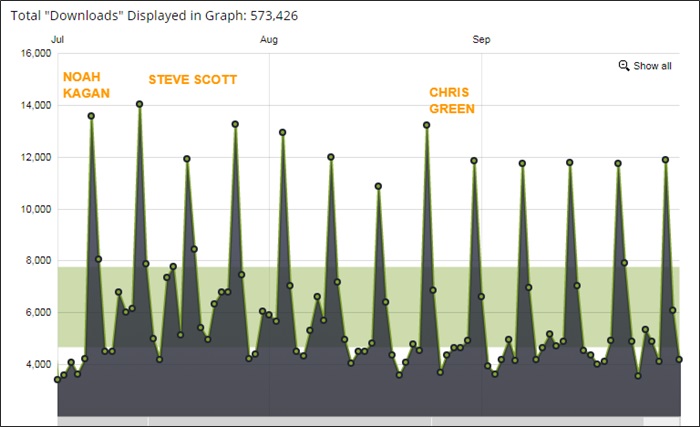700x427 pixels.
Task: Click the STEVE SCOTT annotation text
Action: tap(192, 80)
